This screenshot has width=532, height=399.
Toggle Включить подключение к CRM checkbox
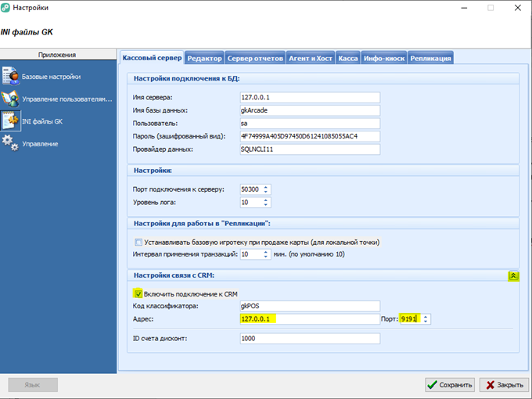pos(138,294)
